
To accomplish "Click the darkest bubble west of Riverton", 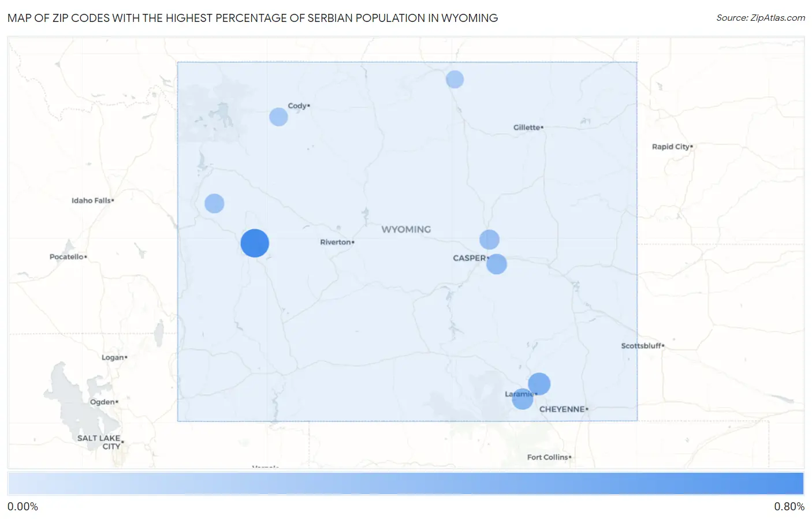I will 255,243.
